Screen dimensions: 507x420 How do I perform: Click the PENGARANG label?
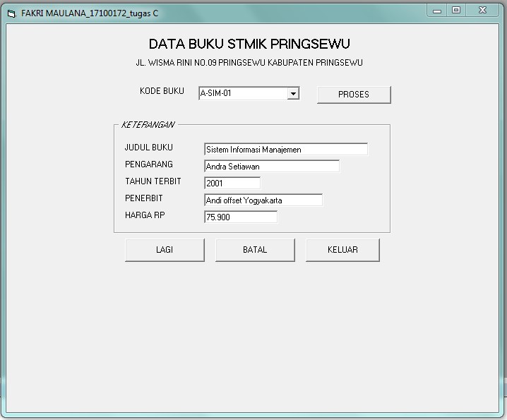[149, 164]
